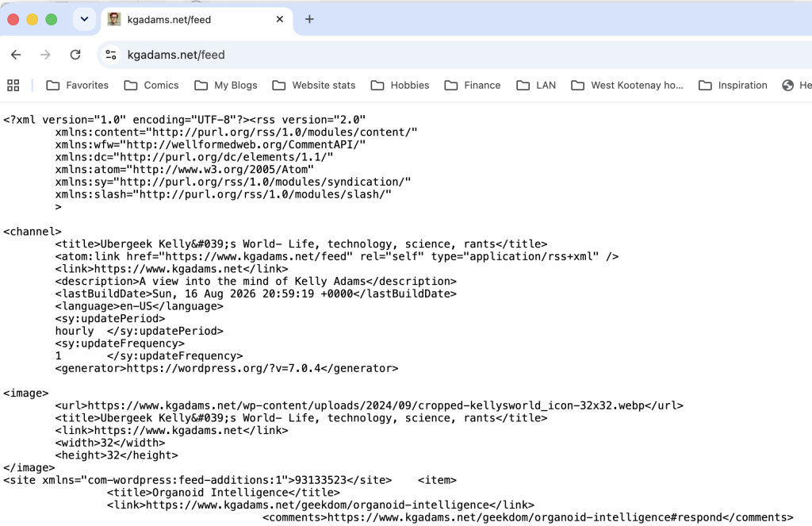Click the lastBuildDate Sun, 16 Aug 2026 line
Viewport: 812px width, 526px height.
click(x=256, y=294)
